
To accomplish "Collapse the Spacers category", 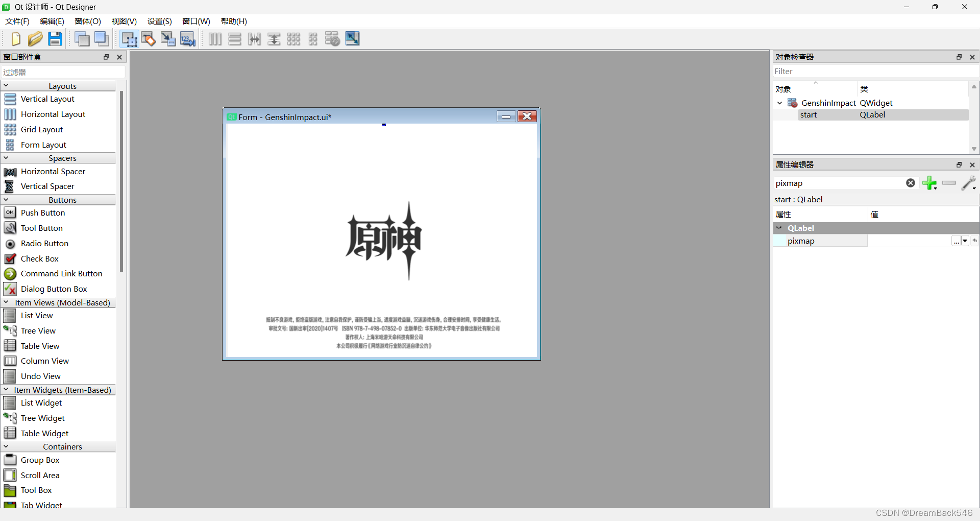I will (x=6, y=158).
